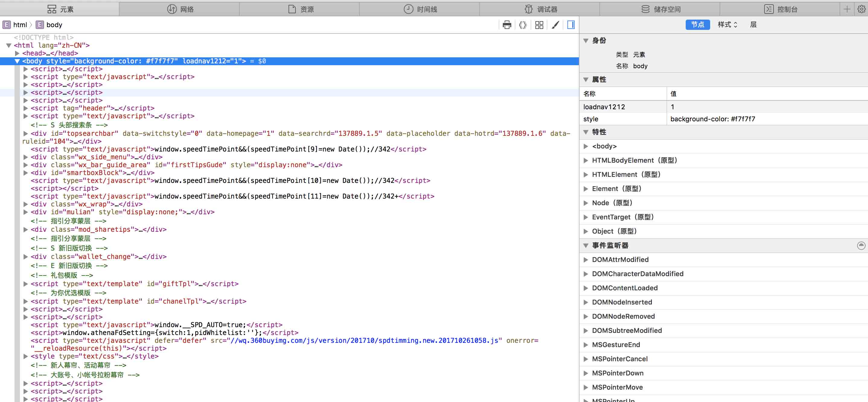Select the 节点 node button
Viewport: 868px width, 402px height.
tap(697, 25)
